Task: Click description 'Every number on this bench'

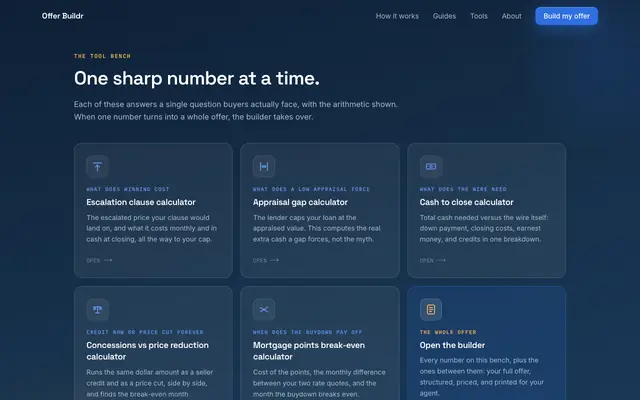Action: [x=482, y=377]
